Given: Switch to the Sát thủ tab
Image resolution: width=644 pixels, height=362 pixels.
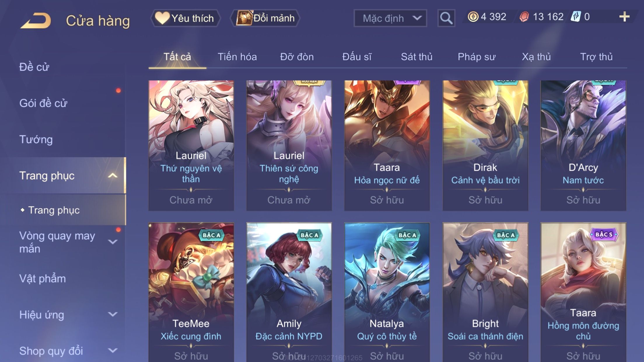Looking at the screenshot, I should point(416,57).
